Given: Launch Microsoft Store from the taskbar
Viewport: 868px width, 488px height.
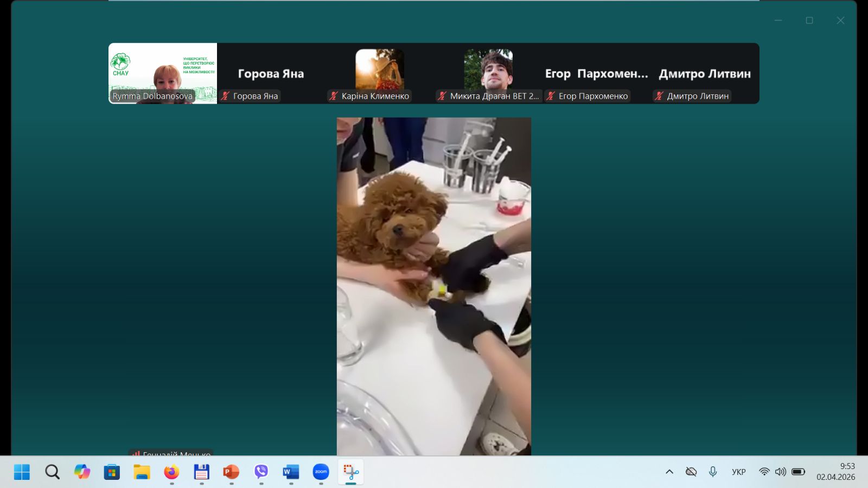Looking at the screenshot, I should [112, 472].
